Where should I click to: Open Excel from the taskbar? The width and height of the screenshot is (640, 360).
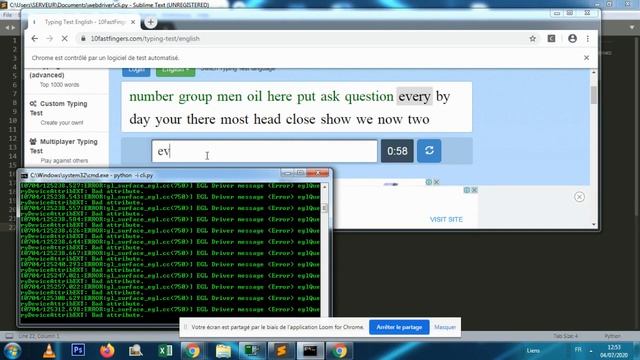coord(165,351)
